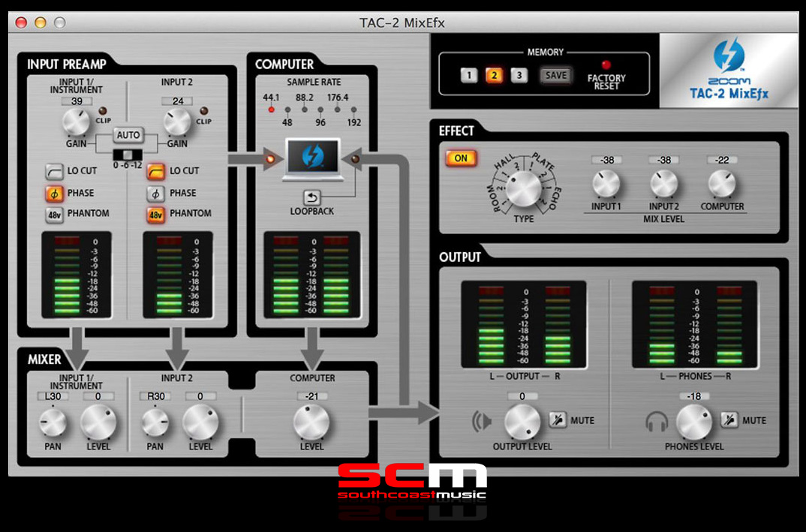Screen dimensions: 806x532
Task: Click the Input 1 gain value field showing 39
Action: (76, 101)
